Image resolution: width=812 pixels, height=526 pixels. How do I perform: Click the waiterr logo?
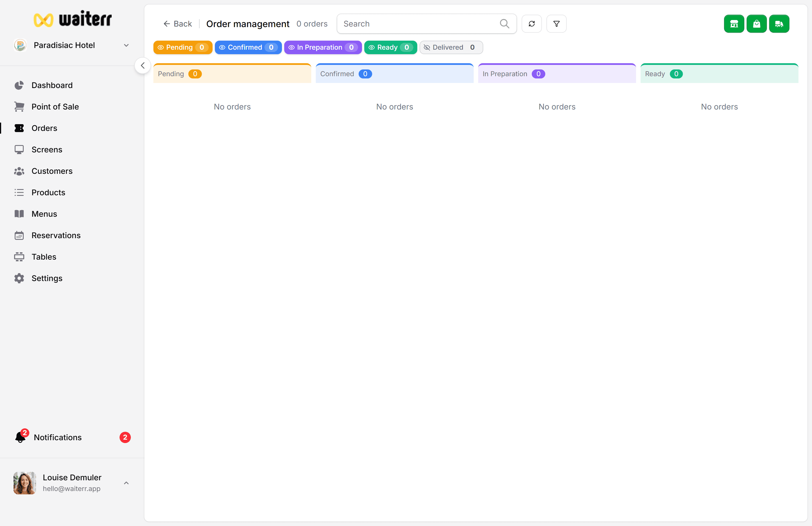coord(72,19)
